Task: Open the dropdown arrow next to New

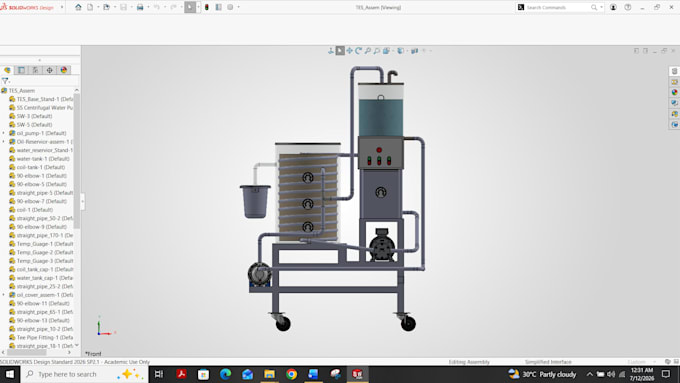Action: click(98, 7)
